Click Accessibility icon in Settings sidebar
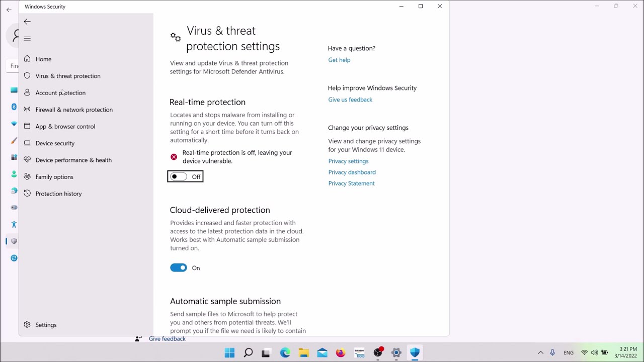Screen dimensions: 644x362 pos(14,224)
